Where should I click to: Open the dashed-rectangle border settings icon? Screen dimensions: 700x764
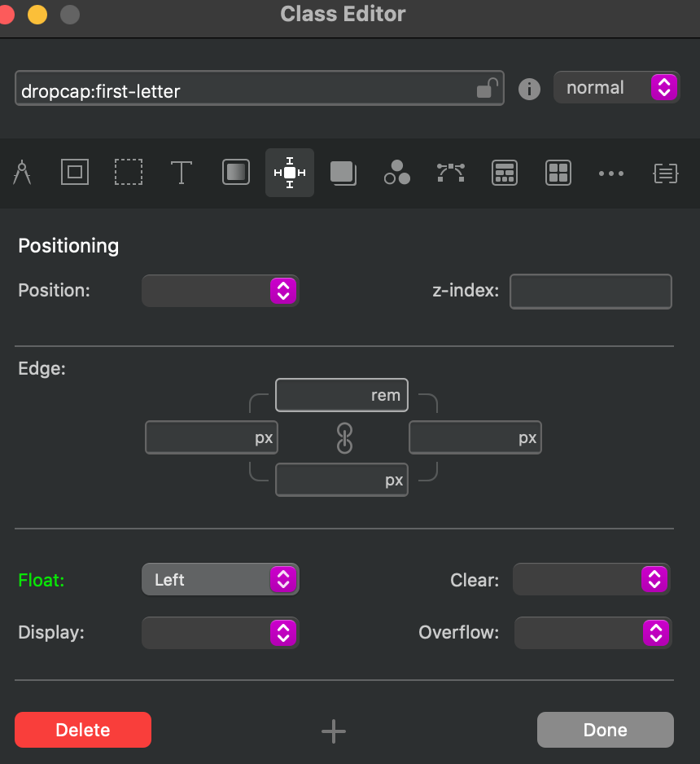pos(128,173)
